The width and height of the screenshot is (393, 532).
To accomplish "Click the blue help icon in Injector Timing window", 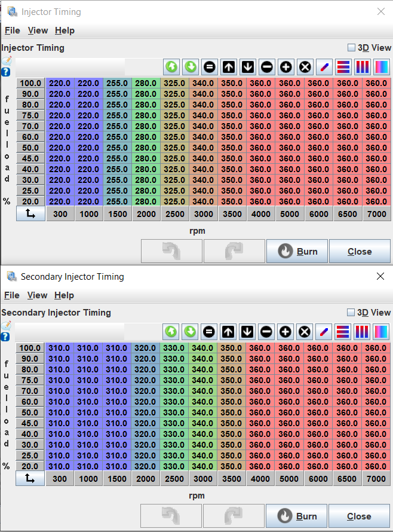I will (6, 72).
